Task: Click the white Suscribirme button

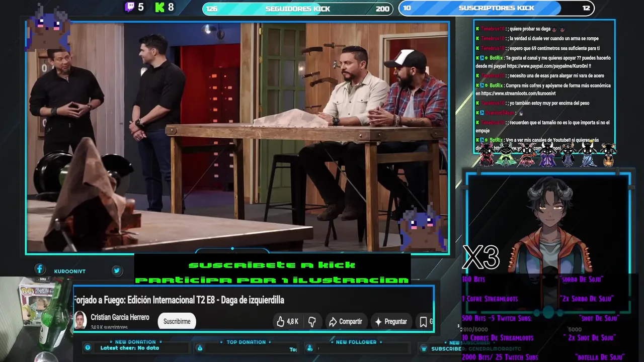Action: pos(177,321)
